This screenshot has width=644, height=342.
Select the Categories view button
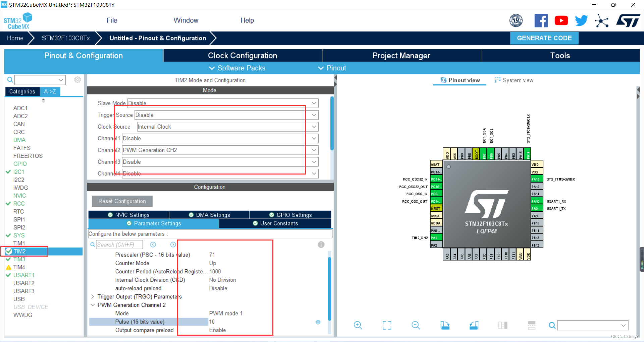pyautogui.click(x=22, y=91)
